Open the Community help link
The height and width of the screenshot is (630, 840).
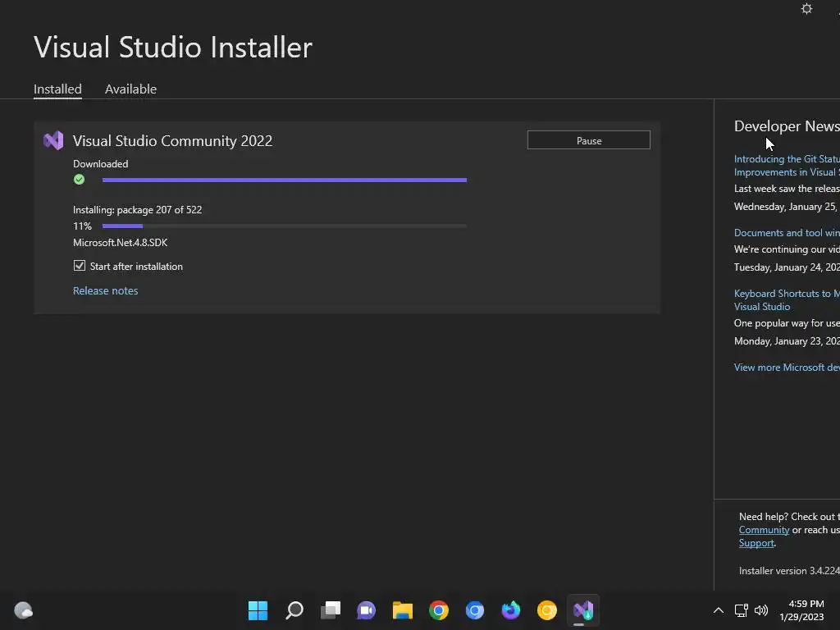point(764,530)
